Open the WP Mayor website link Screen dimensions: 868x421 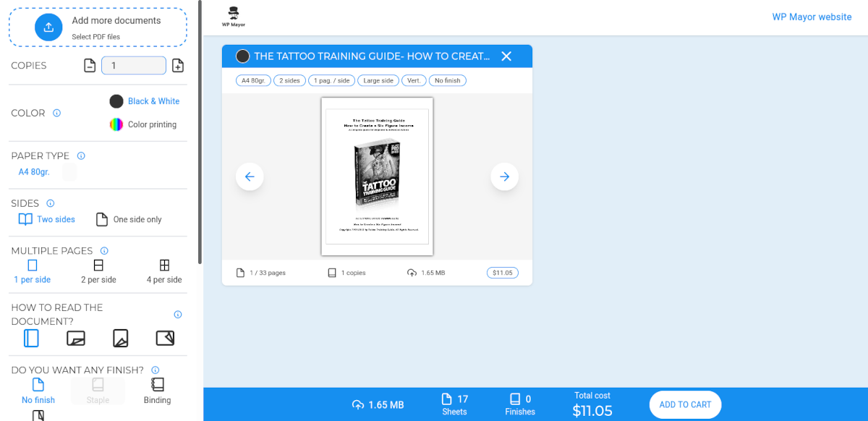pos(812,17)
